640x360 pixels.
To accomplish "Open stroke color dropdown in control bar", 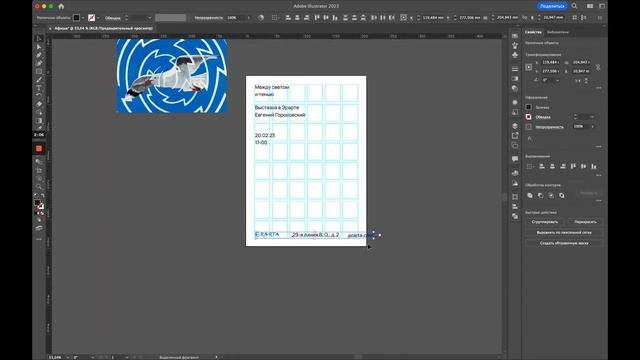I will click(98, 18).
